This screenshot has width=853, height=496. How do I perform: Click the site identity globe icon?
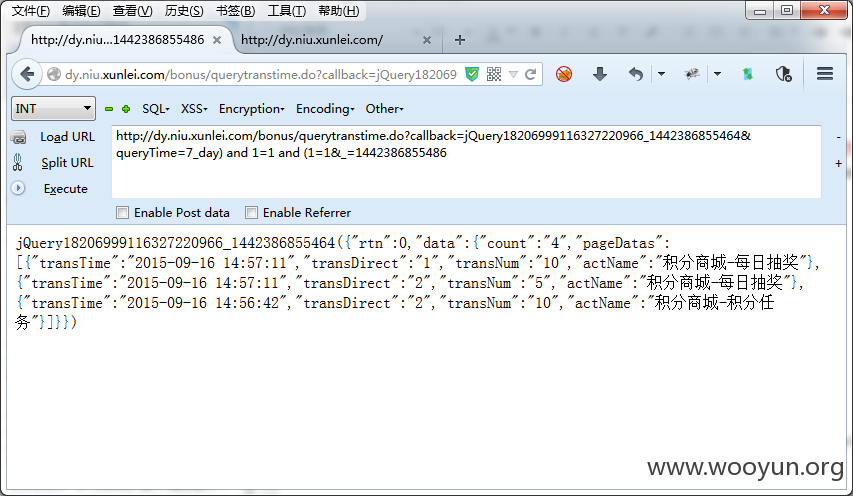tap(53, 74)
